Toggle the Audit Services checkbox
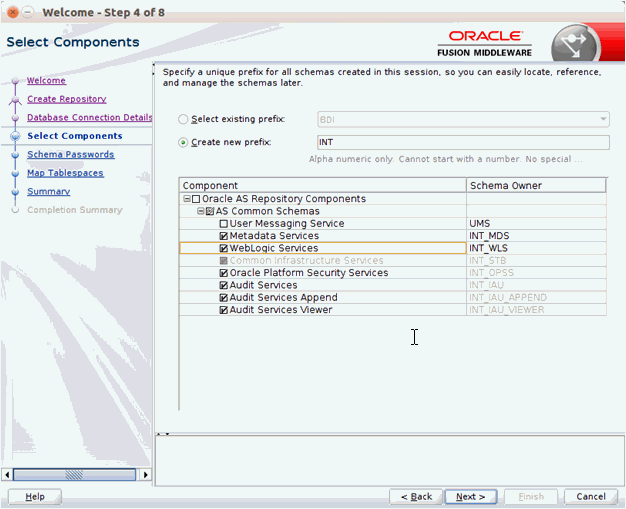The width and height of the screenshot is (626, 509). pyautogui.click(x=224, y=285)
